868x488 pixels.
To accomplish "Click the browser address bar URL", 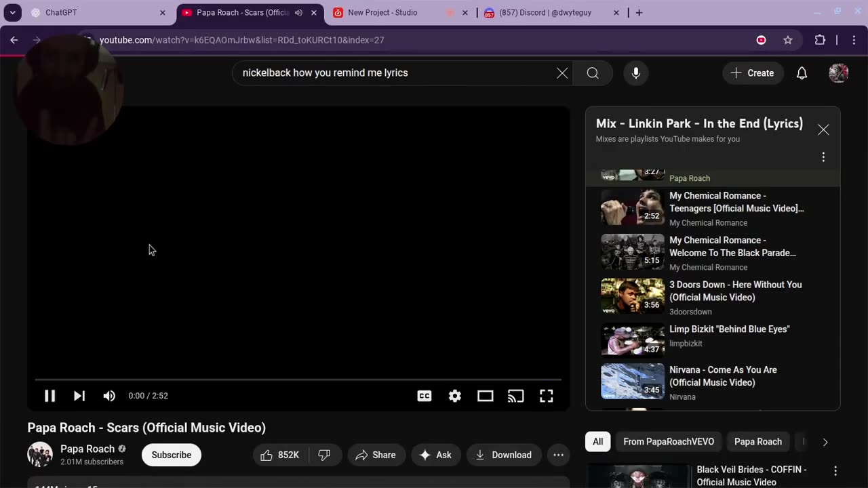I will point(241,40).
